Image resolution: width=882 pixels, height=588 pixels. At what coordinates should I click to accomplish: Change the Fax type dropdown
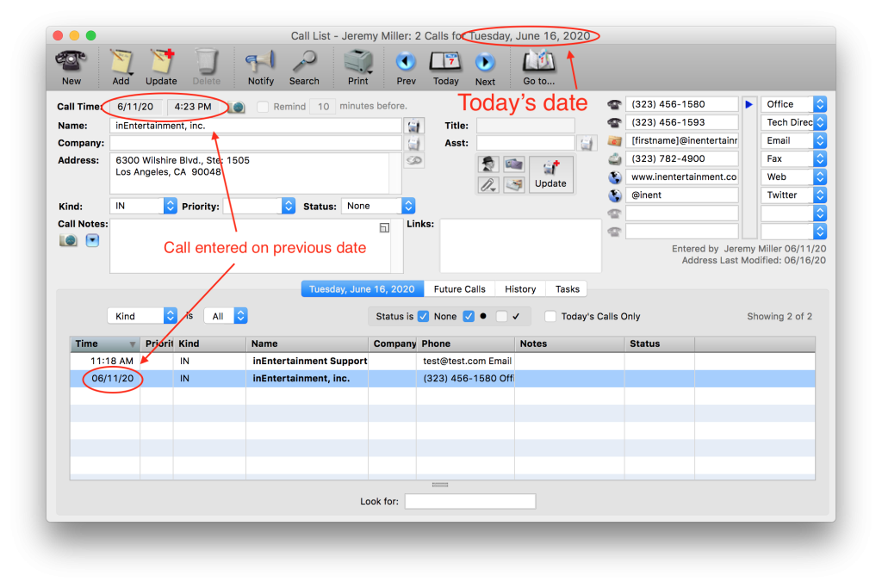793,158
